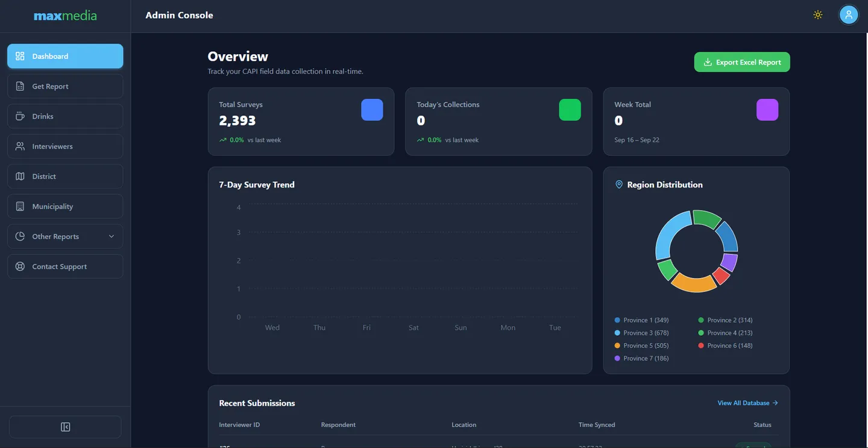This screenshot has height=448, width=868.
Task: Select District in the sidebar
Action: tap(65, 177)
